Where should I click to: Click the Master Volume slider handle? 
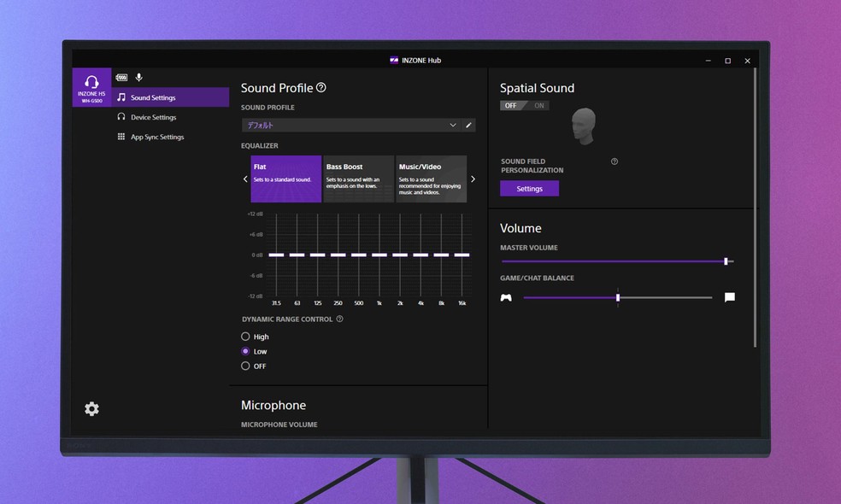coord(726,261)
